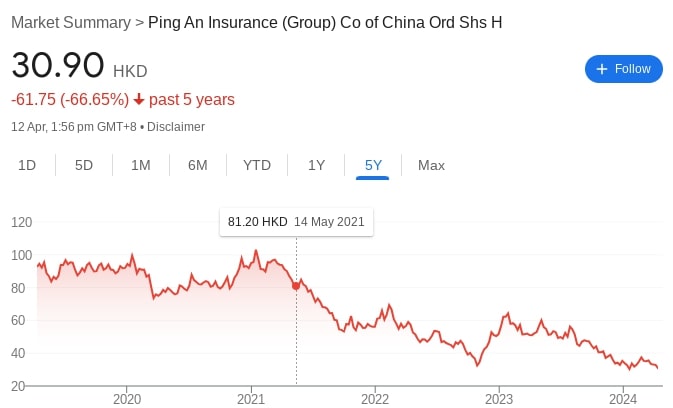Click the active 5Y tab

(373, 165)
